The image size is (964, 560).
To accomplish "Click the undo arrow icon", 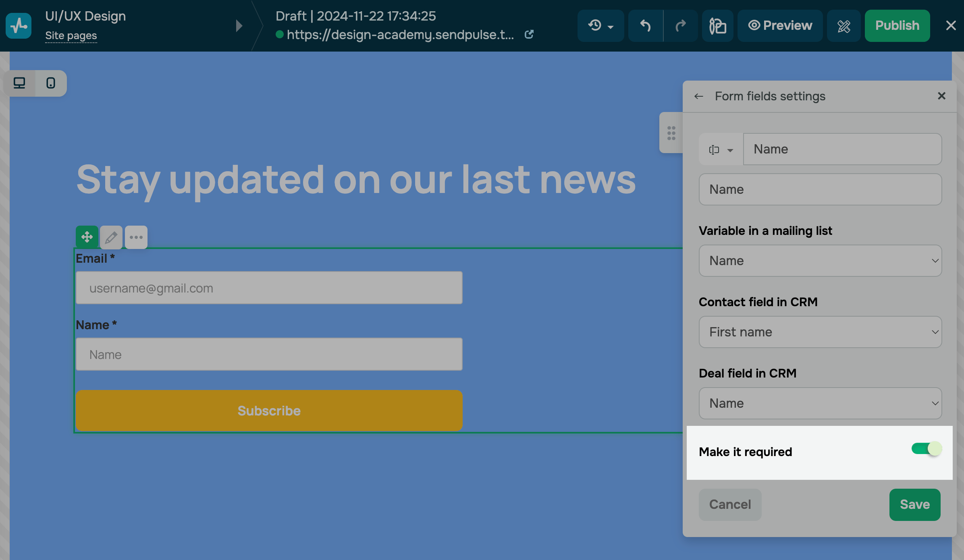I will click(x=646, y=26).
